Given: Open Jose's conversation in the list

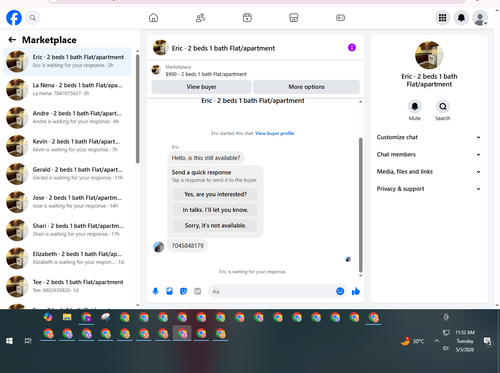Looking at the screenshot, I should click(67, 202).
